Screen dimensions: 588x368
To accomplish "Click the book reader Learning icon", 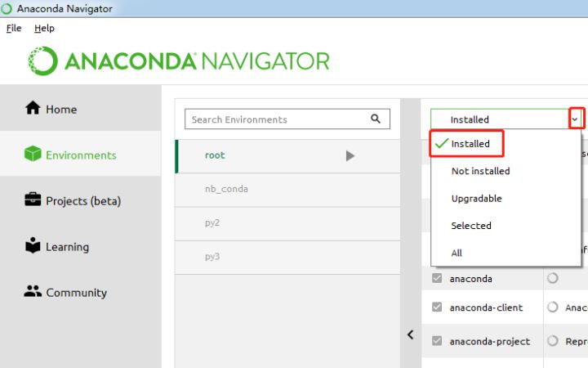I will [33, 245].
